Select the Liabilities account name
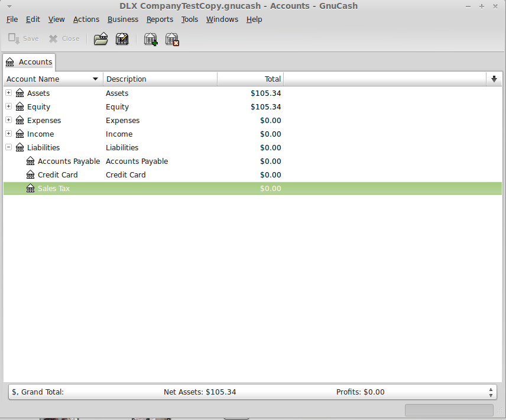This screenshot has height=420, width=506. tap(44, 147)
